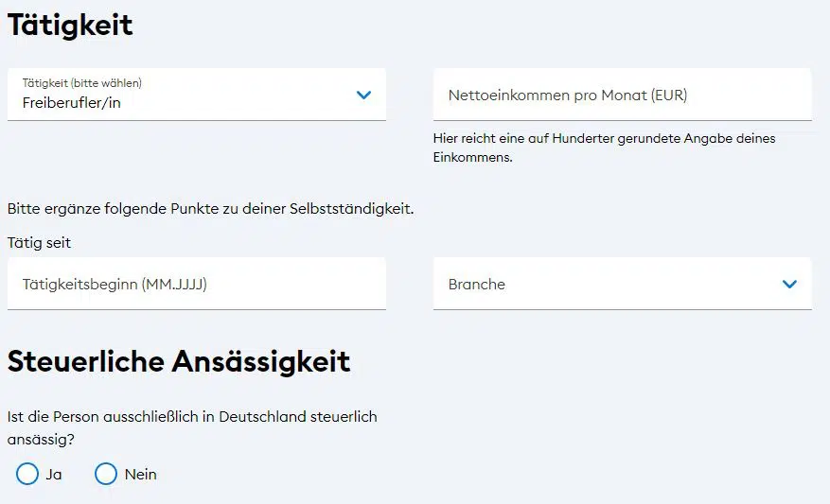Click the small 'Tätigkeit (bitte wählen)' label
830x504 pixels.
tap(82, 83)
